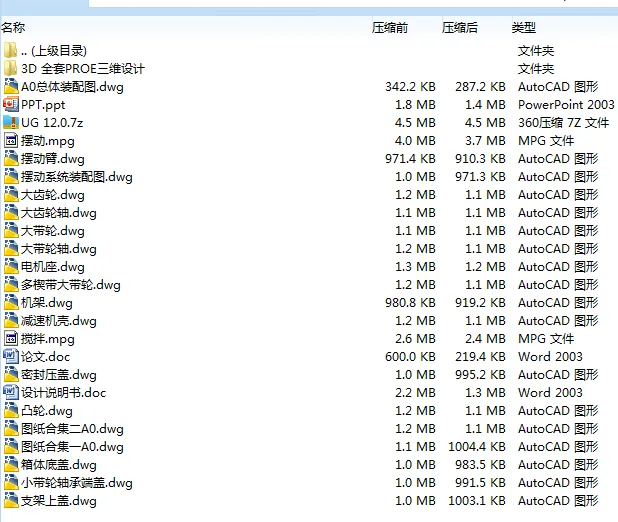
Task: Select the file name 箱体底盖.dwg
Action: click(x=59, y=465)
